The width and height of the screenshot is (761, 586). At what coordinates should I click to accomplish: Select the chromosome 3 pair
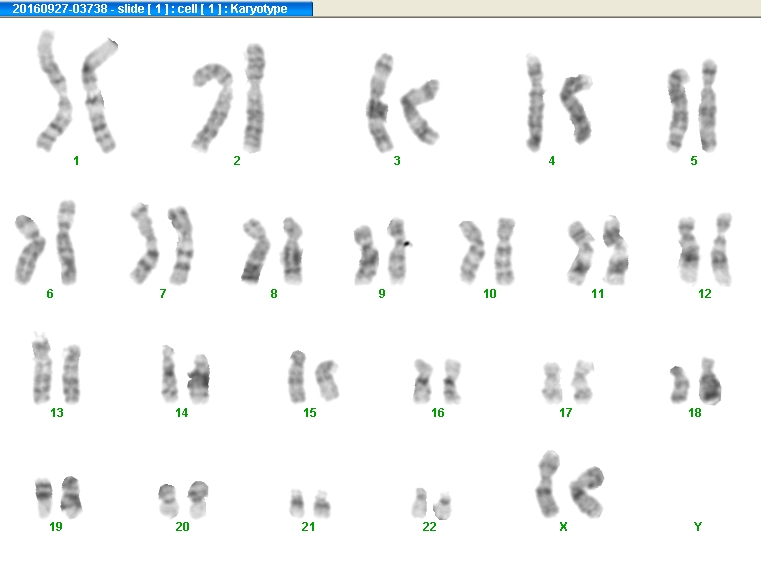402,103
